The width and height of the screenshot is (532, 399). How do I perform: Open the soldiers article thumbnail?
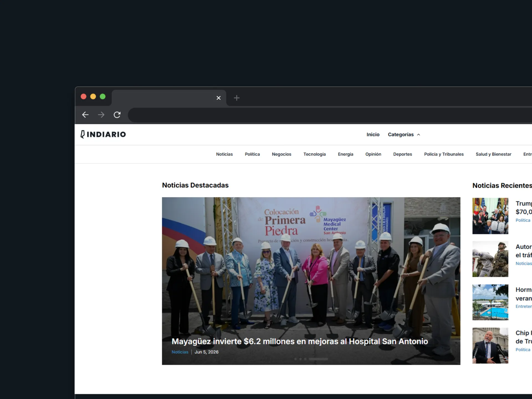pos(490,259)
